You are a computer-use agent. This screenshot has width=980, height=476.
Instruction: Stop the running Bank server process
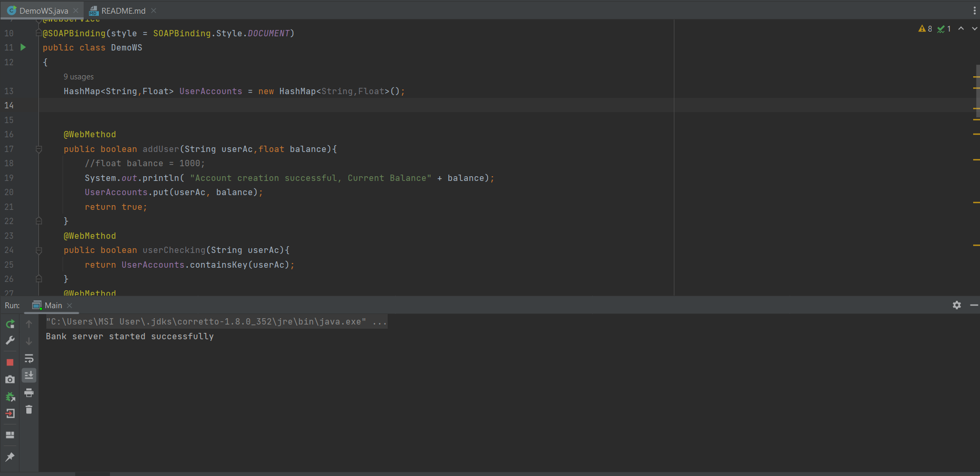9,362
